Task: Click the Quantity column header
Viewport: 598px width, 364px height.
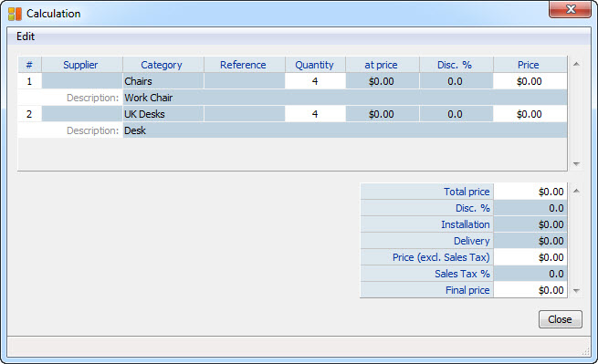Action: tap(315, 65)
